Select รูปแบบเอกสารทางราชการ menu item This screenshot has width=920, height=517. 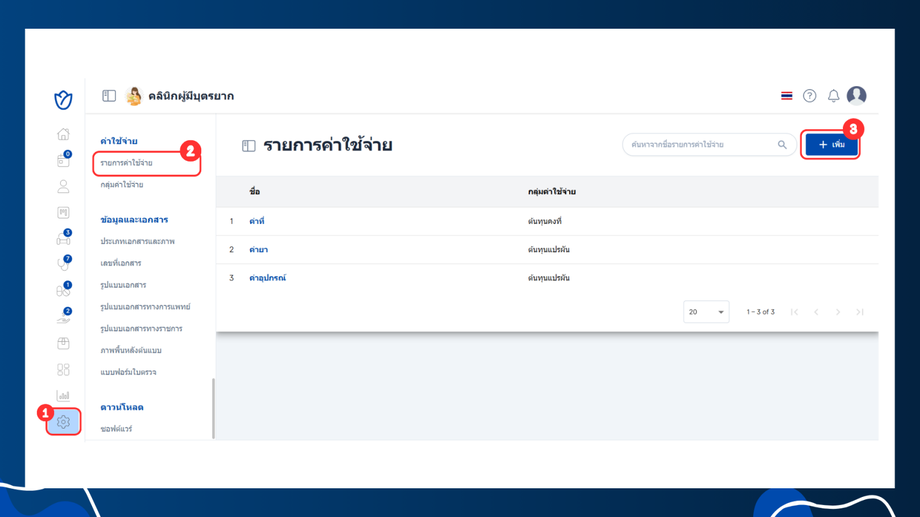tap(141, 329)
